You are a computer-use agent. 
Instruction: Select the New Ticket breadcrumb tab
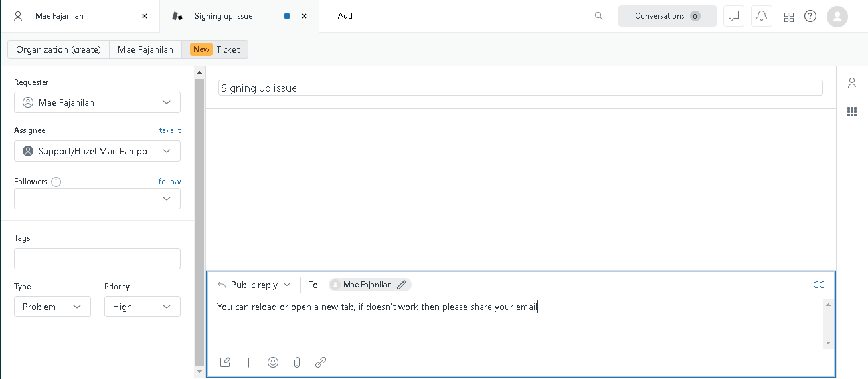215,49
